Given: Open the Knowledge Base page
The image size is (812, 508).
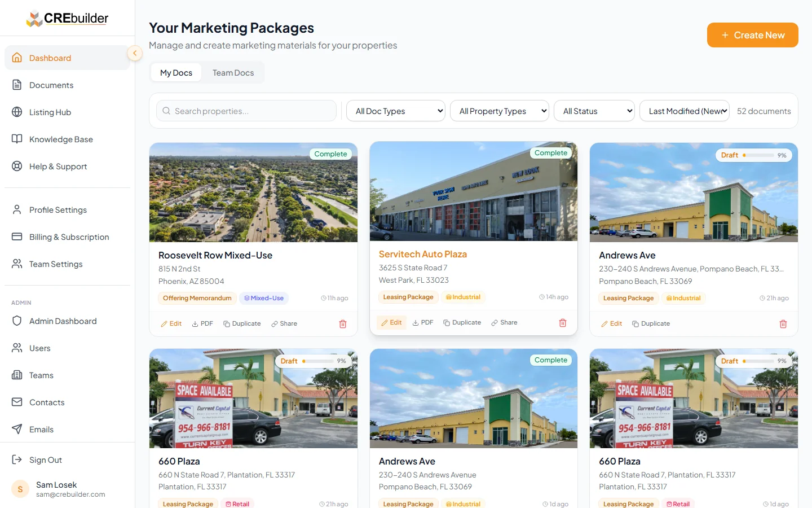Looking at the screenshot, I should pyautogui.click(x=61, y=139).
